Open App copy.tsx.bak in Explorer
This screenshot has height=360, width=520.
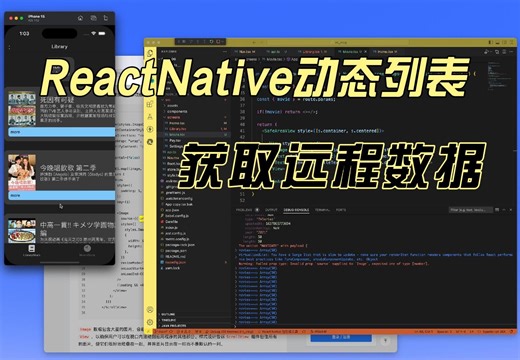coord(179,204)
